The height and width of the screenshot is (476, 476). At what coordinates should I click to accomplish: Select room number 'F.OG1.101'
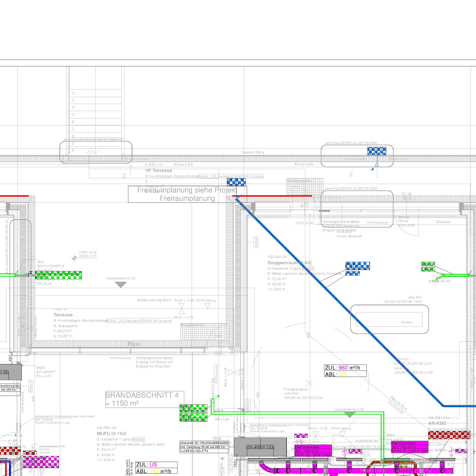[x=154, y=165]
